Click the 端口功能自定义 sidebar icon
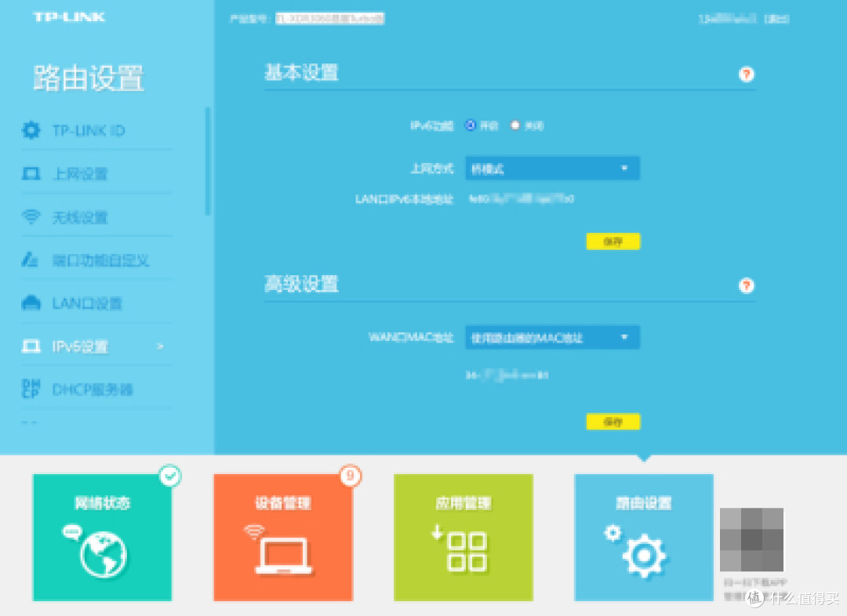The image size is (847, 616). click(x=31, y=260)
